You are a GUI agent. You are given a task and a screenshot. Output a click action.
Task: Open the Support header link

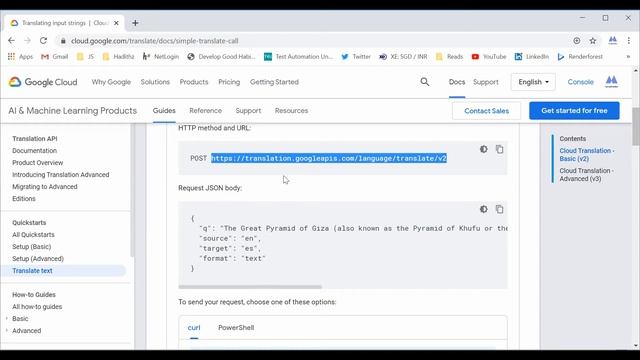click(486, 82)
